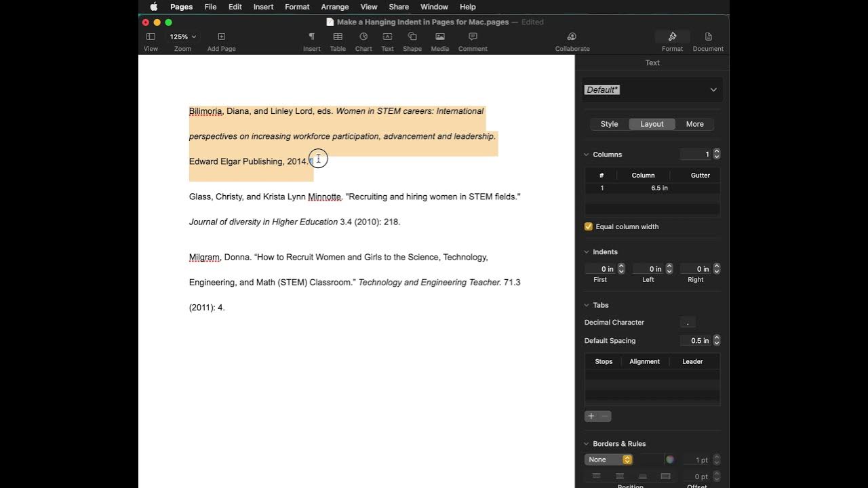Viewport: 868px width, 488px height.
Task: Click the document file icon in title bar
Action: [330, 22]
